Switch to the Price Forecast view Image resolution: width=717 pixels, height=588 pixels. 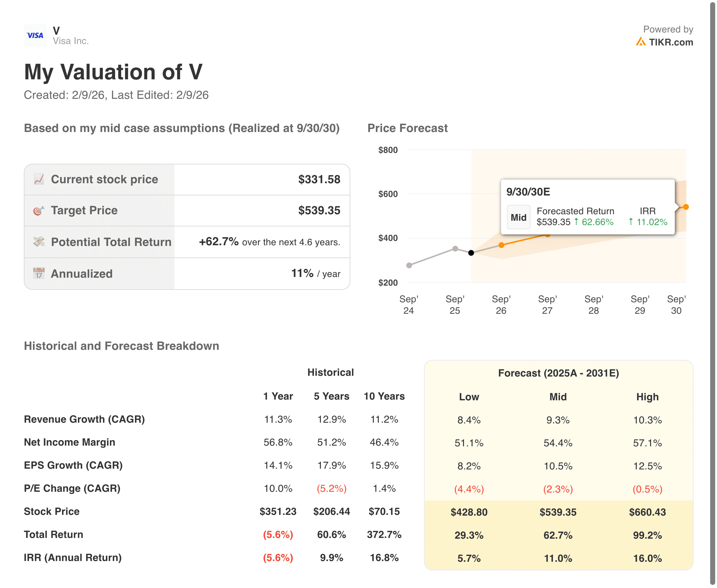408,128
